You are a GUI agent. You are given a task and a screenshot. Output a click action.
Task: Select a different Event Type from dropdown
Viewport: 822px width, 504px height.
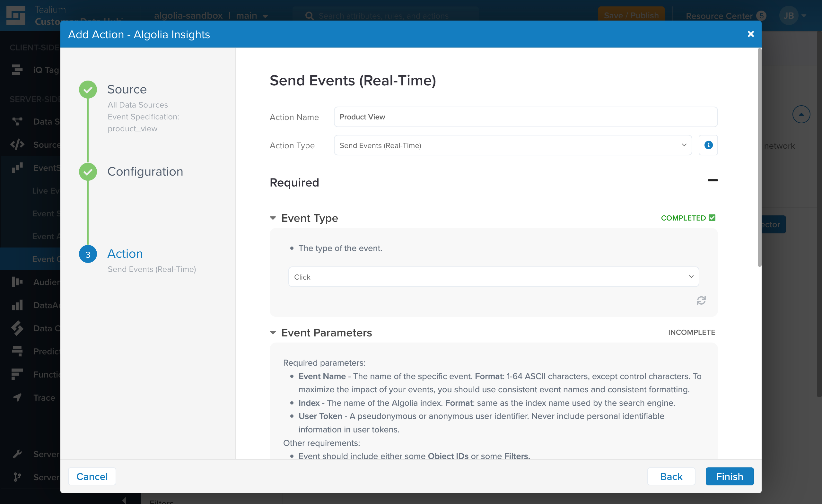click(493, 276)
